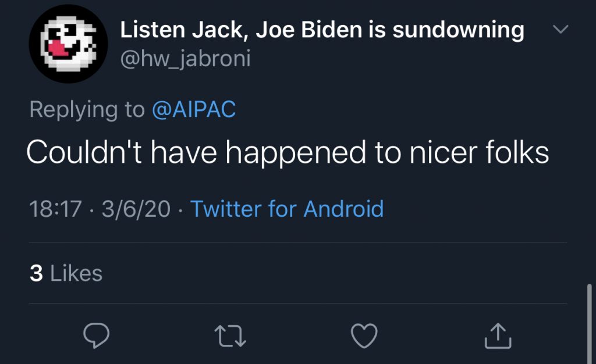This screenshot has width=596, height=364.
Task: Click the 18:17 timestamp
Action: click(x=55, y=209)
